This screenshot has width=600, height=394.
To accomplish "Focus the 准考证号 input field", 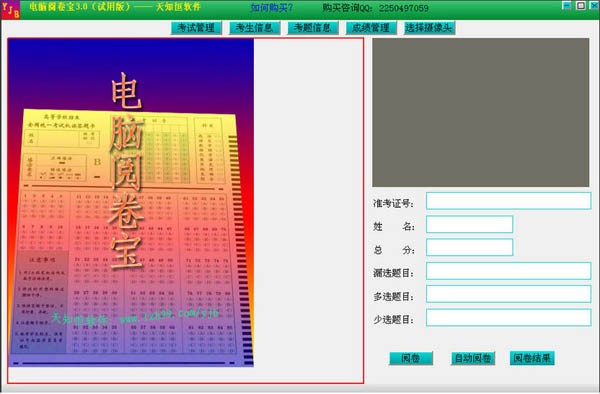I will (x=509, y=201).
